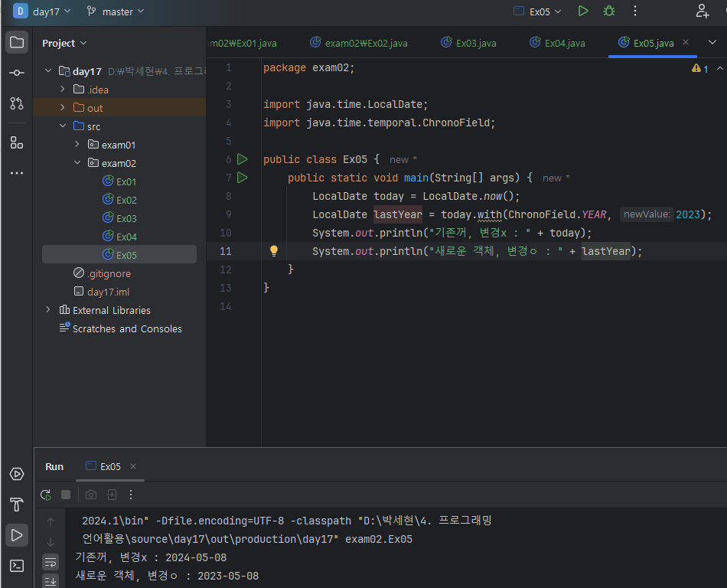Click the warning indicator in the editor corner

699,68
